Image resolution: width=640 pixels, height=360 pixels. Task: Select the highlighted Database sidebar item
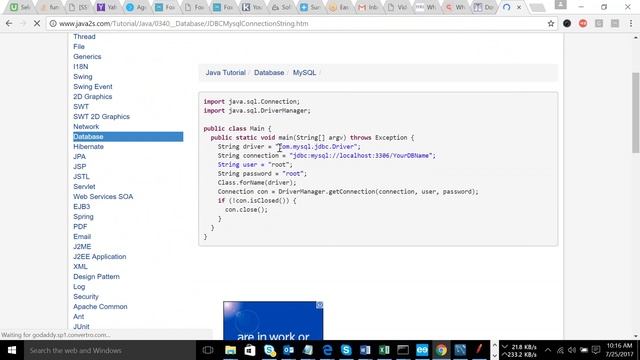tap(128, 137)
